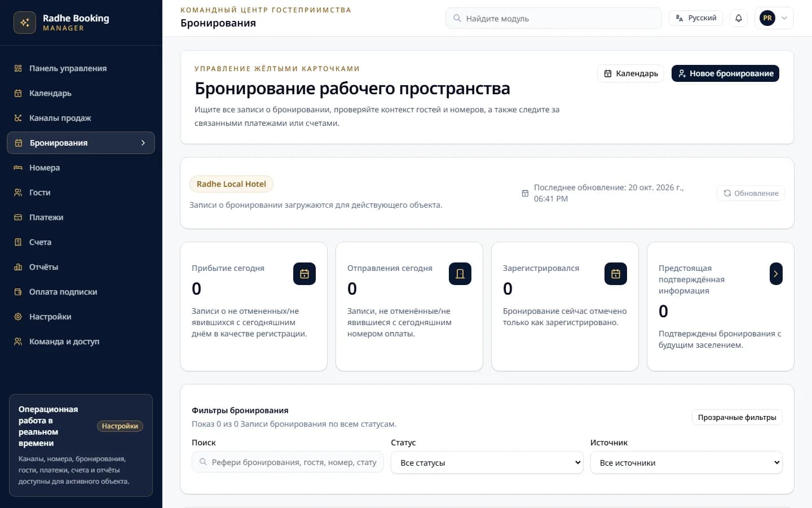
Task: Open Команда и доступ menu item
Action: 81,341
